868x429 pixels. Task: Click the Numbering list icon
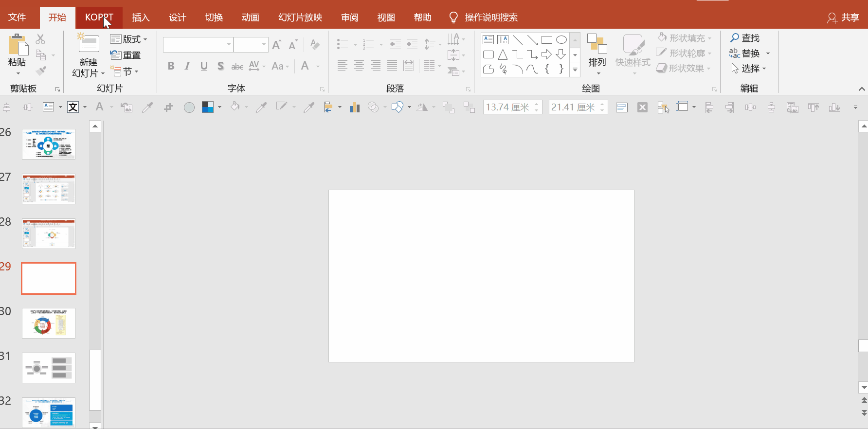(x=368, y=44)
